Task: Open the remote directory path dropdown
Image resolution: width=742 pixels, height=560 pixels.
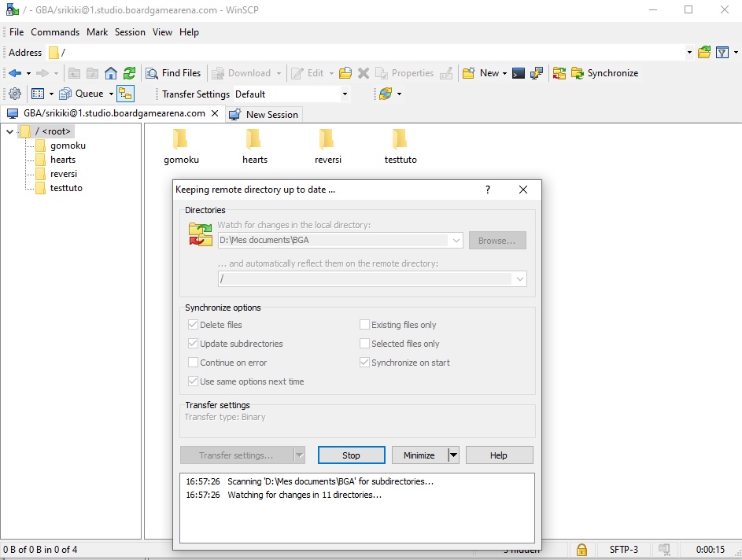Action: (x=520, y=279)
